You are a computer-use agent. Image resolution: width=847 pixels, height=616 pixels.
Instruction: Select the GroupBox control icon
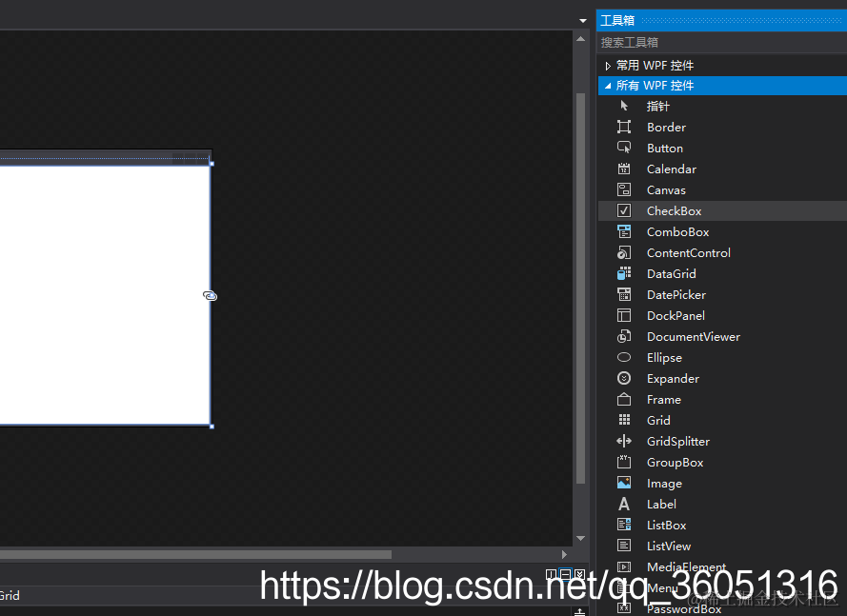pyautogui.click(x=624, y=462)
